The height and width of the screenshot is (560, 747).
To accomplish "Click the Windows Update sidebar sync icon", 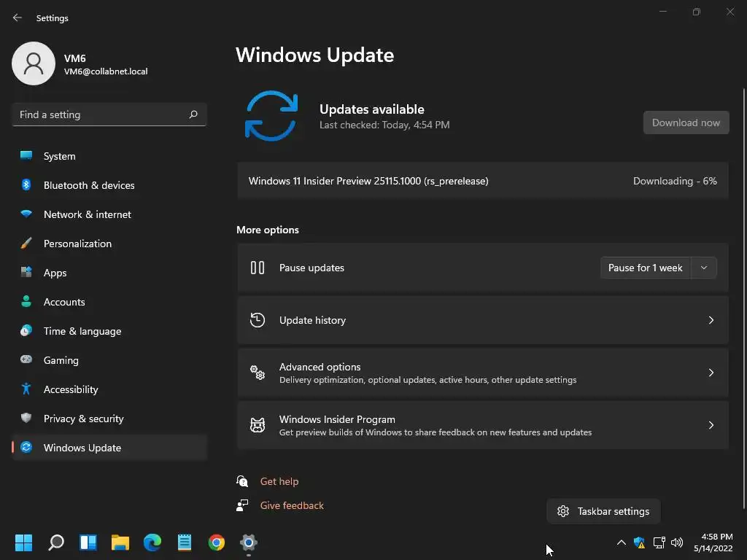I will tap(26, 447).
